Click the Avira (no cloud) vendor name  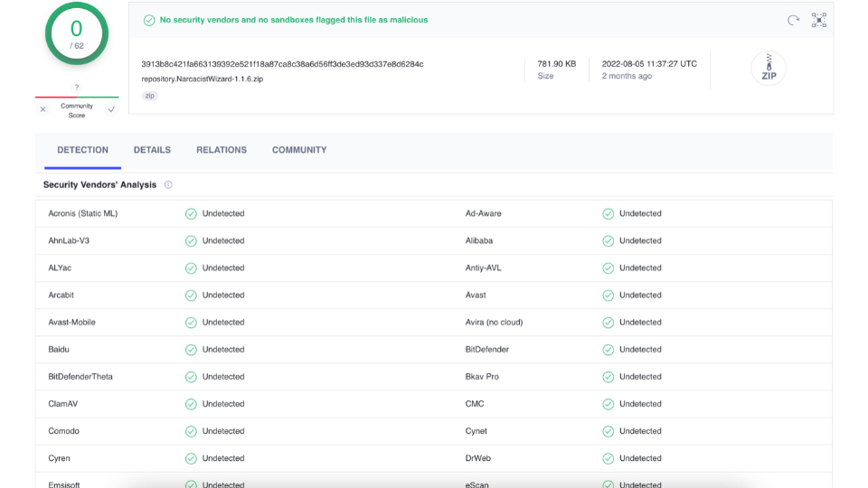(494, 322)
